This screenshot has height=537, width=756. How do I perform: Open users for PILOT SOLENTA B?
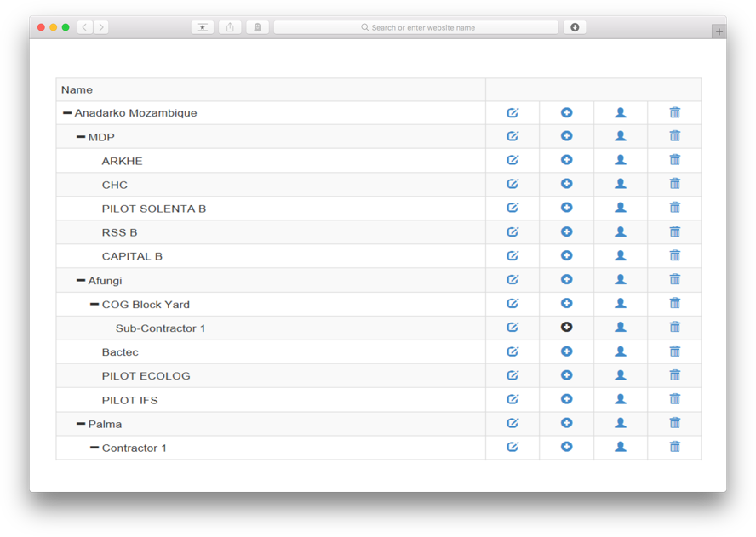621,208
